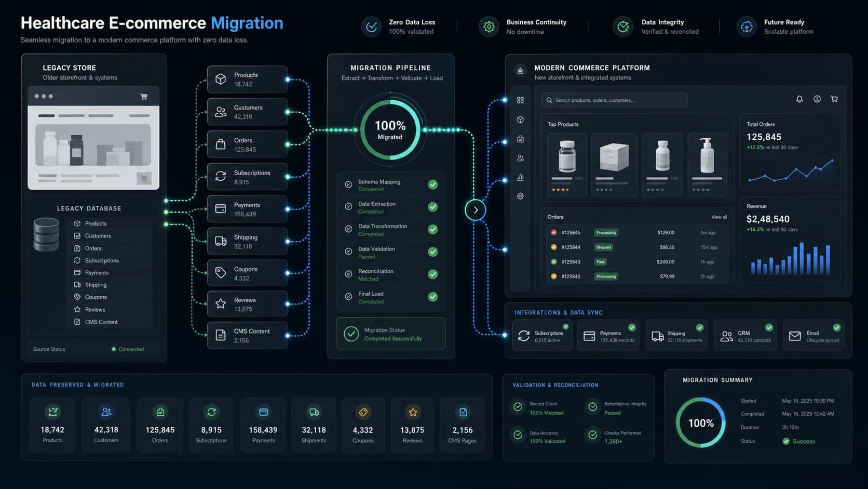Click the Reviews star icon card
Screen dimensions: 868x489
[x=247, y=304]
